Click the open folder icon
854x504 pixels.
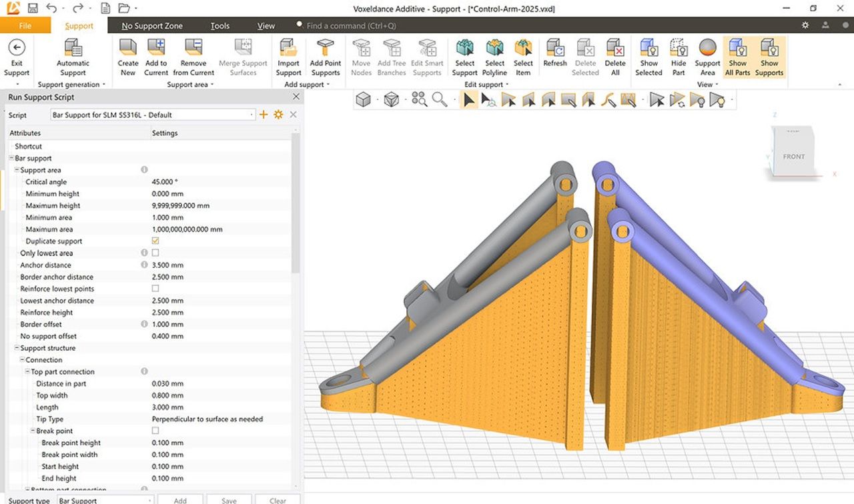tap(123, 9)
